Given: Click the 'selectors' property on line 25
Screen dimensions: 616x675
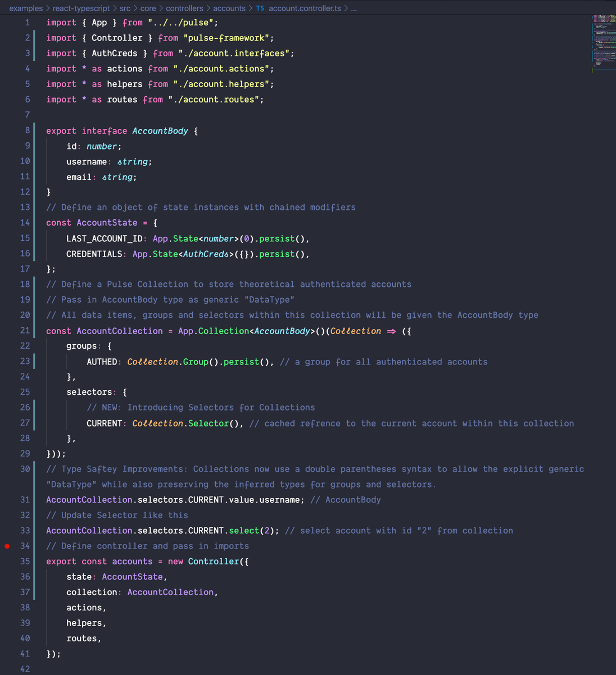Looking at the screenshot, I should (x=89, y=392).
